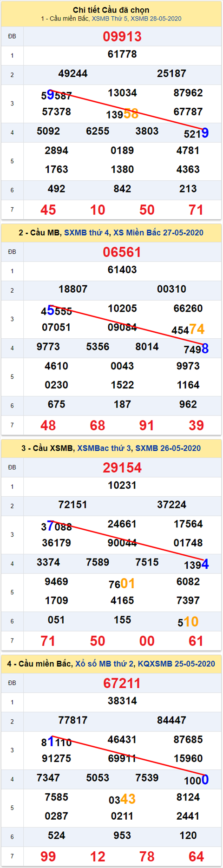This screenshot has width=223, height=868.
Task: Select third prize number 13034
Action: (x=122, y=93)
